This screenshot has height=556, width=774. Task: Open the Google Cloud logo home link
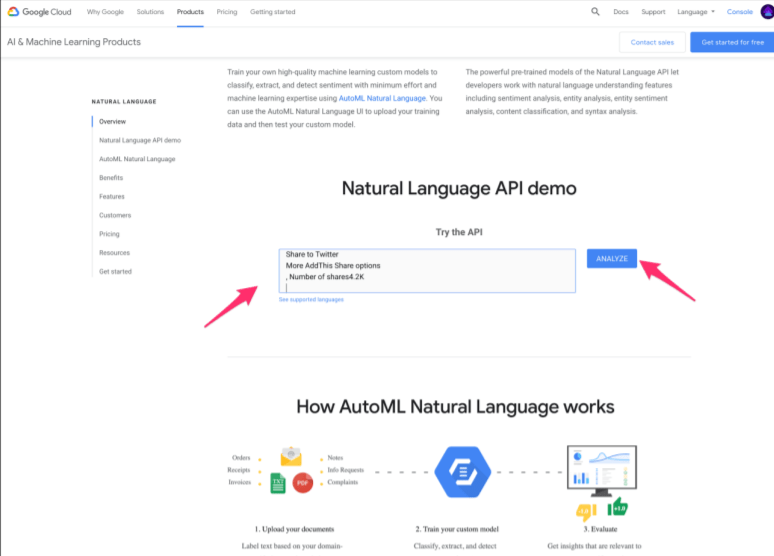[39, 12]
